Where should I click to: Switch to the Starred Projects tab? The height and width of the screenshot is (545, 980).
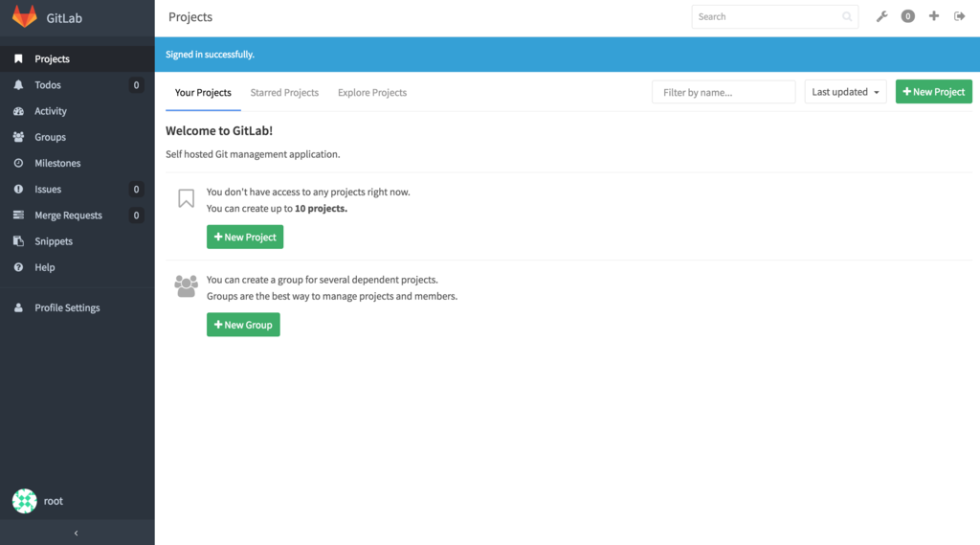[x=284, y=93]
